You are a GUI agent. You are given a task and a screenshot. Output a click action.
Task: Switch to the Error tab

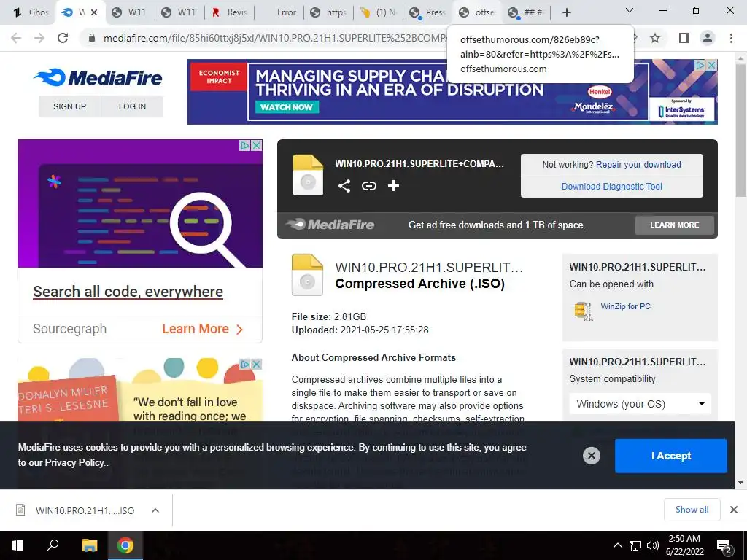280,12
